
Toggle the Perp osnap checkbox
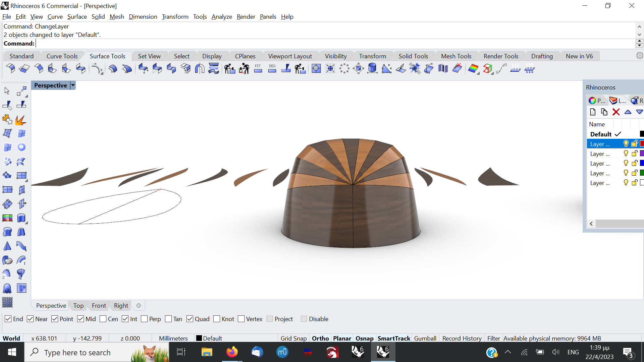pyautogui.click(x=145, y=319)
